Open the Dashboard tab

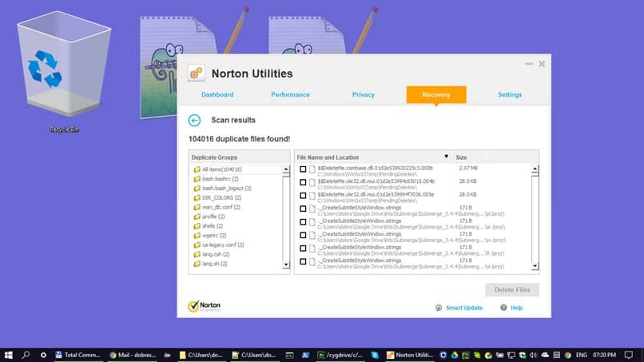click(217, 94)
